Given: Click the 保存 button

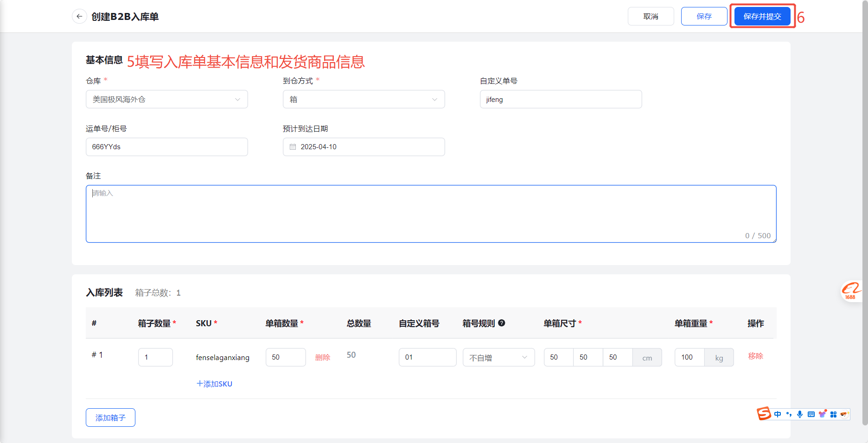Looking at the screenshot, I should (x=704, y=16).
